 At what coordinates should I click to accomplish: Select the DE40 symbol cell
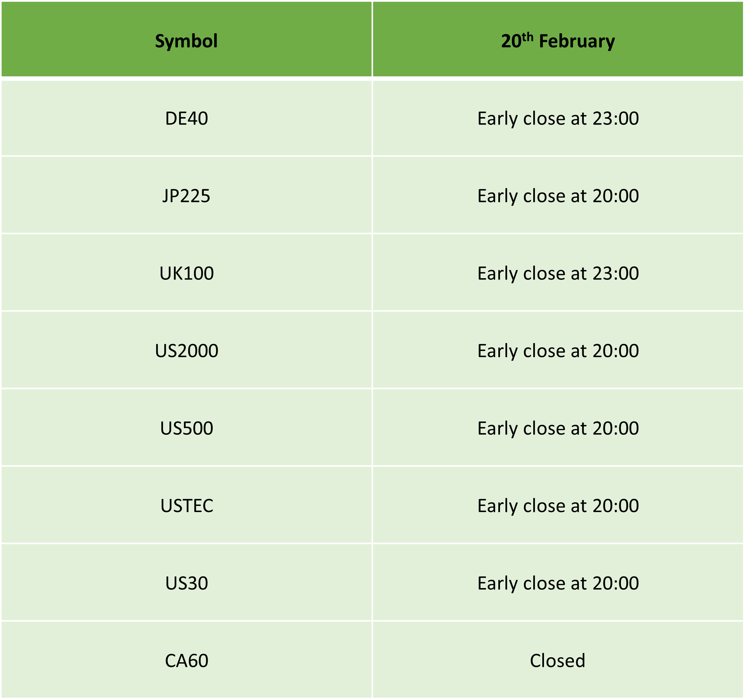point(187,118)
